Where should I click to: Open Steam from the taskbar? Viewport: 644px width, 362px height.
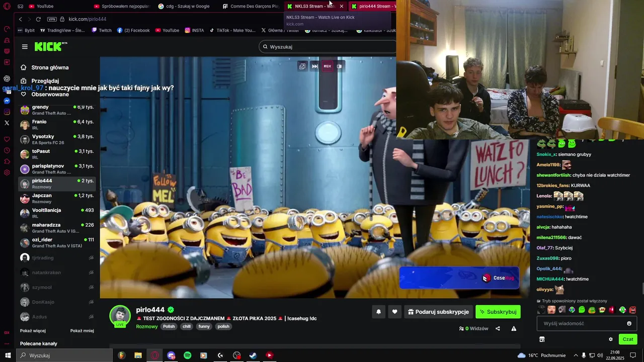pyautogui.click(x=253, y=355)
